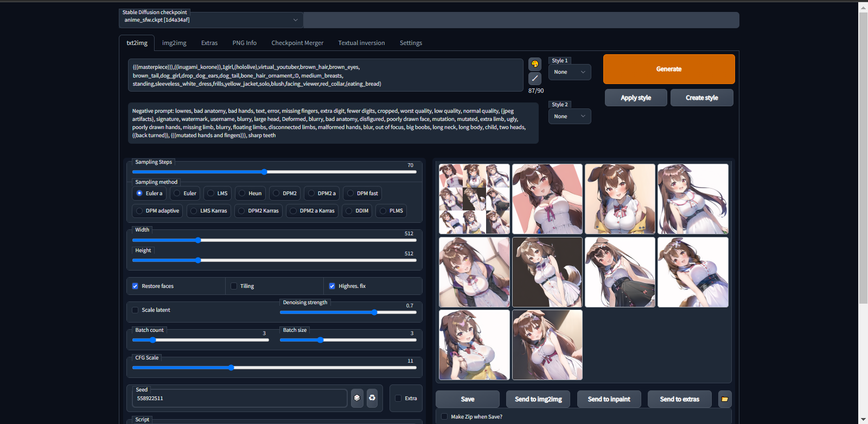Reuse last seed with the recycle icon
Viewport: 868px width, 424px height.
372,398
